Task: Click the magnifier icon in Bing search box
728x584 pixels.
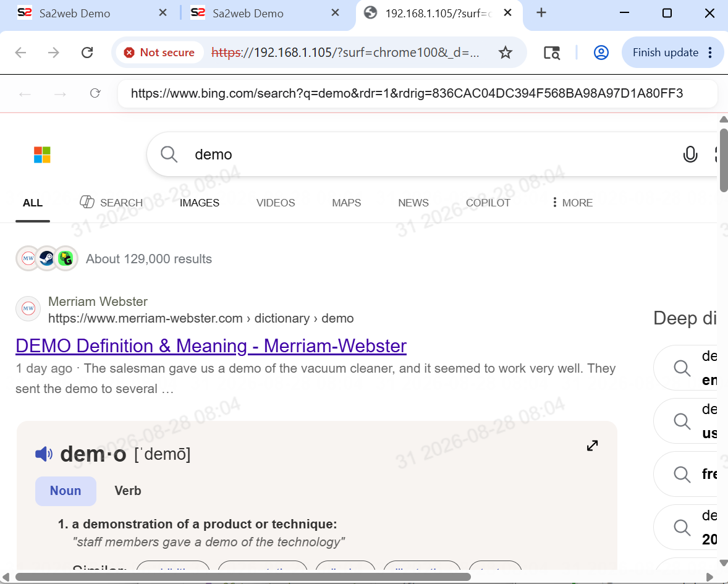Action: (169, 154)
